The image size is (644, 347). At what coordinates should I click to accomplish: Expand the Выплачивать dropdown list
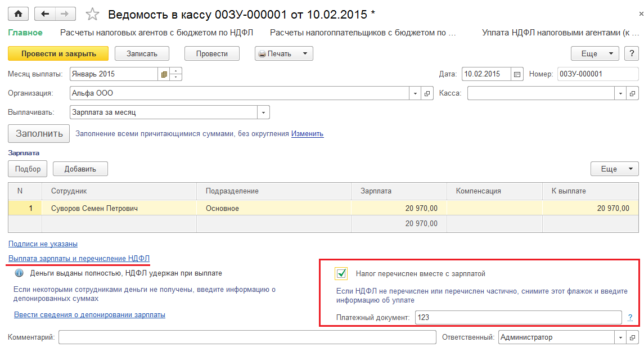click(263, 112)
